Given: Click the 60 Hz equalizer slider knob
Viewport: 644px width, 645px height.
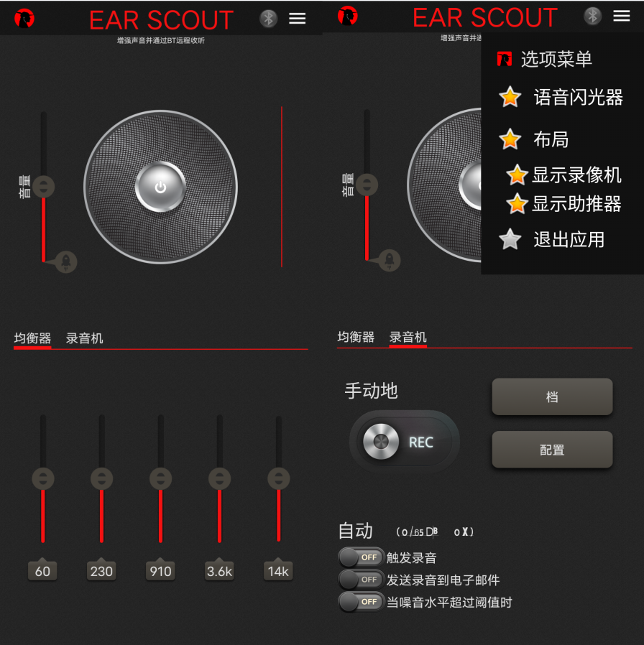Looking at the screenshot, I should tap(43, 479).
